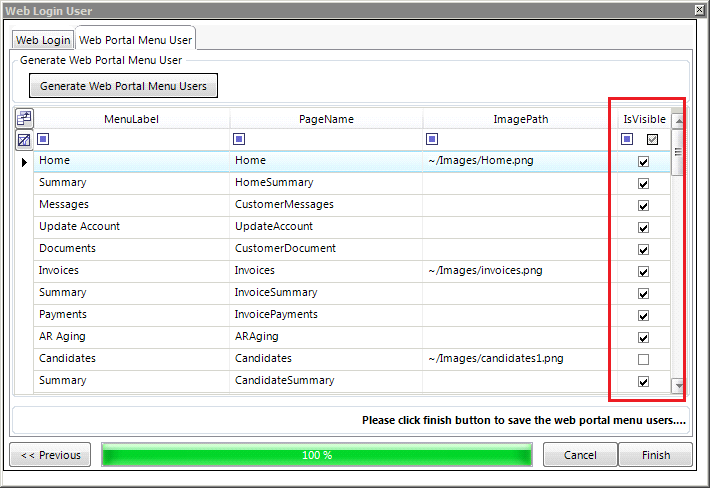The height and width of the screenshot is (488, 710).
Task: Select the Documents MenuLabel cell
Action: pyautogui.click(x=131, y=249)
